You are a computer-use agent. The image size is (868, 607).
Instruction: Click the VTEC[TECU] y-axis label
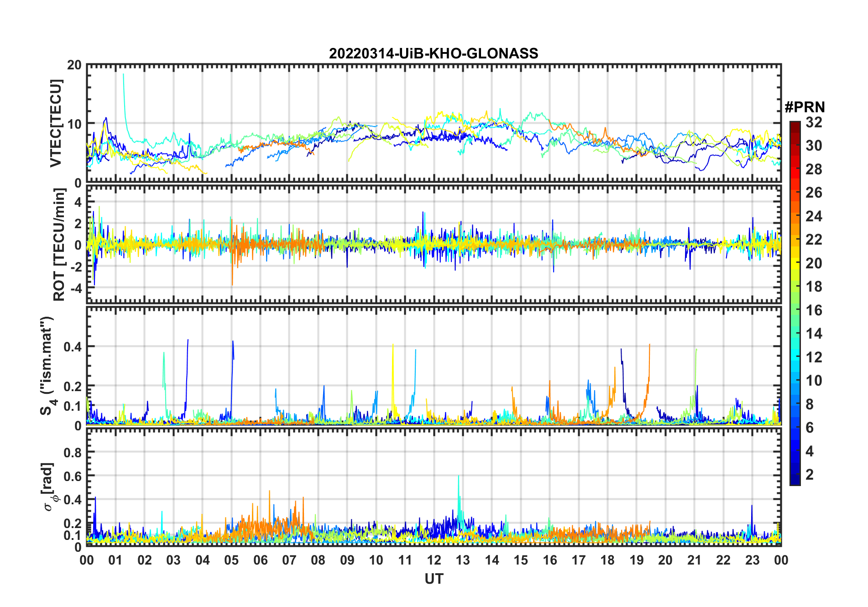coord(56,124)
